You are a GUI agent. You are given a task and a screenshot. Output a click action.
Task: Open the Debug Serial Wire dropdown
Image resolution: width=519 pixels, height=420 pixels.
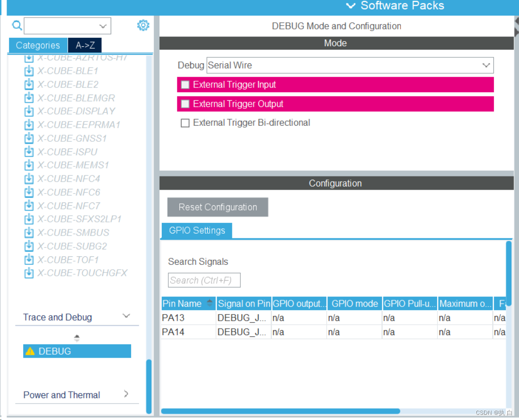pyautogui.click(x=486, y=65)
